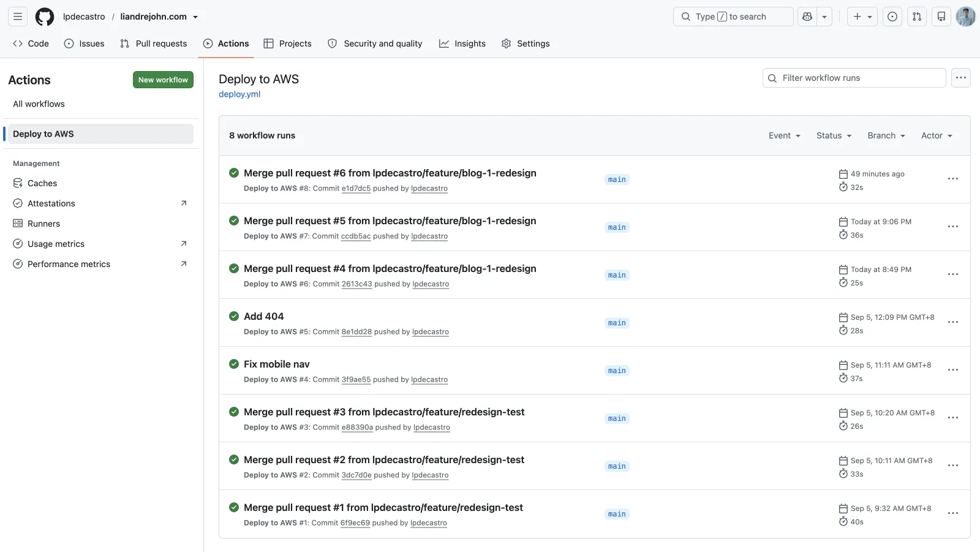This screenshot has height=552, width=980.
Task: Open issues icon in top header
Action: 892,17
